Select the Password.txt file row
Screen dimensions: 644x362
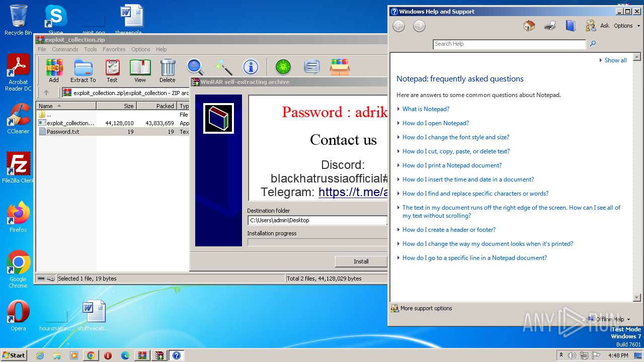point(113,132)
